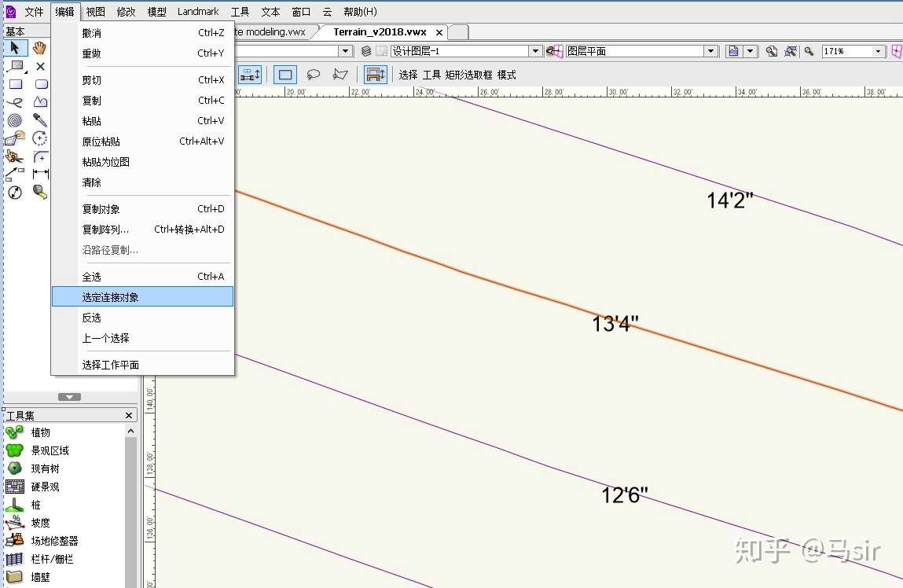Image resolution: width=903 pixels, height=588 pixels.
Task: Select the Move by Points tool
Action: pos(15,174)
